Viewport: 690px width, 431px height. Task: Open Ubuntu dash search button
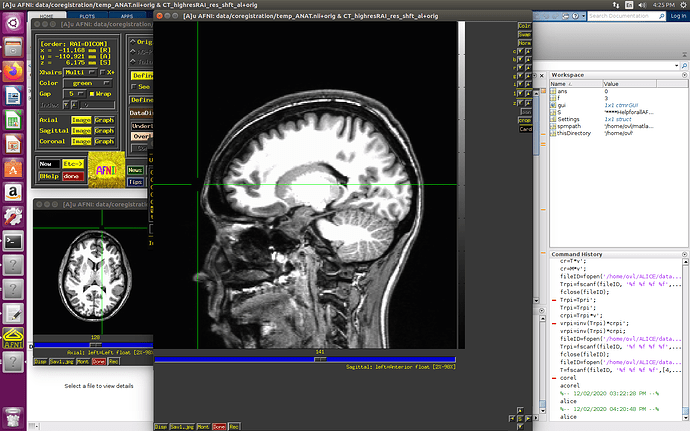pos(13,22)
